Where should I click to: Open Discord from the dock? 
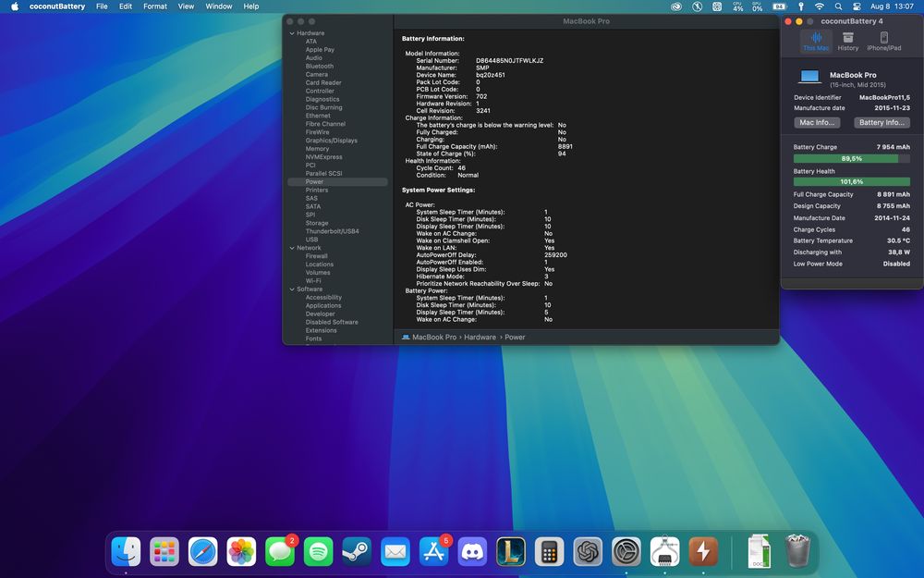click(472, 552)
